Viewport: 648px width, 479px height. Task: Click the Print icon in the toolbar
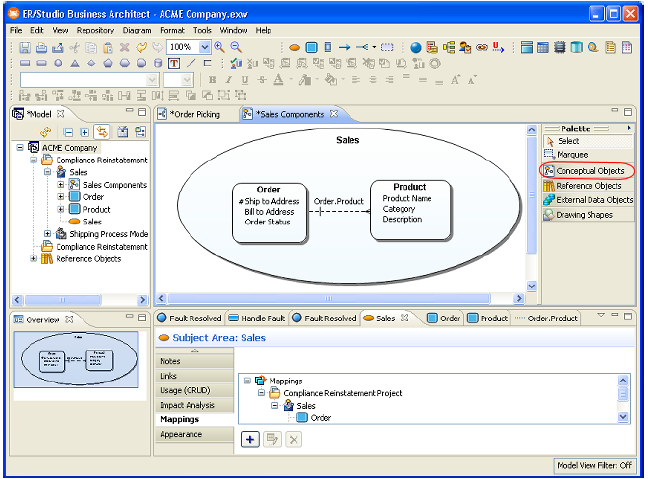[41, 48]
